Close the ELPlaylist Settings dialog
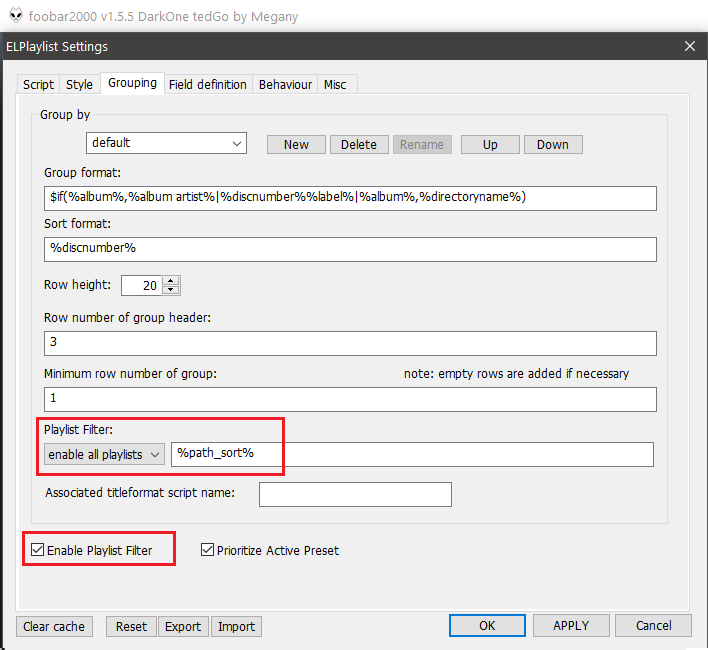 tap(689, 46)
